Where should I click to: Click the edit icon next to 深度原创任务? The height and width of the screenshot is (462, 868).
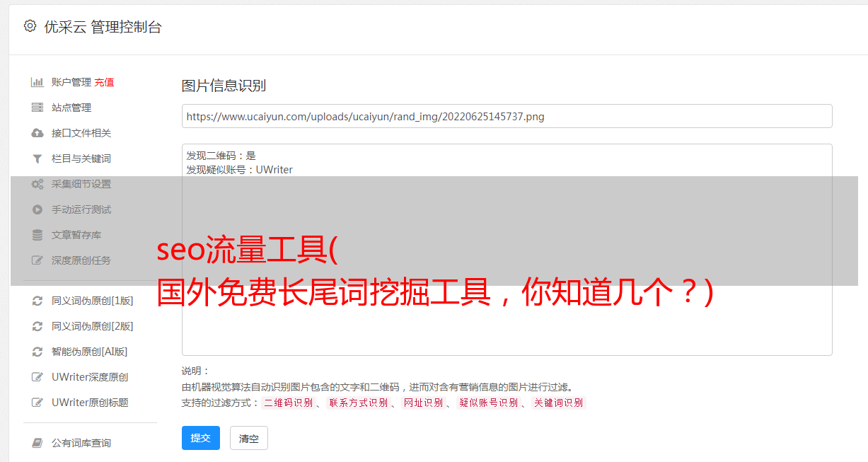tap(37, 260)
